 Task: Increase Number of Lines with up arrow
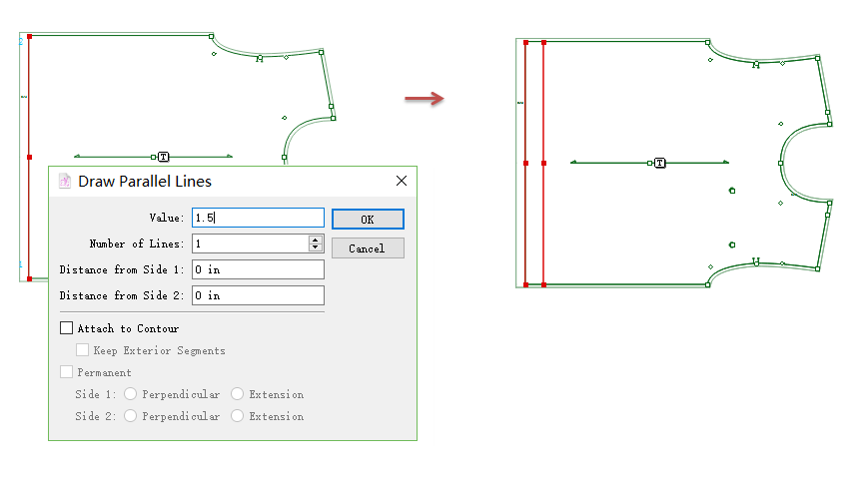[x=316, y=240]
